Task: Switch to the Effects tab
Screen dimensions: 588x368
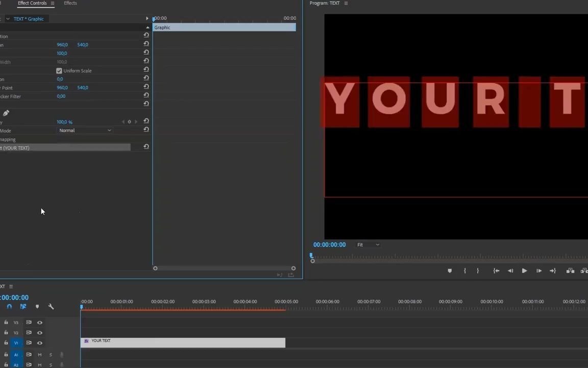Action: [x=70, y=3]
